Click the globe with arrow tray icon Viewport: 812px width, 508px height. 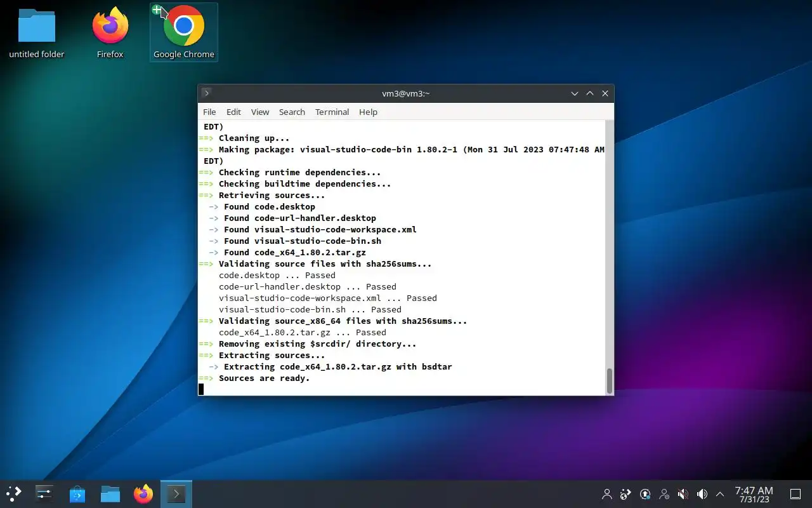click(x=626, y=494)
